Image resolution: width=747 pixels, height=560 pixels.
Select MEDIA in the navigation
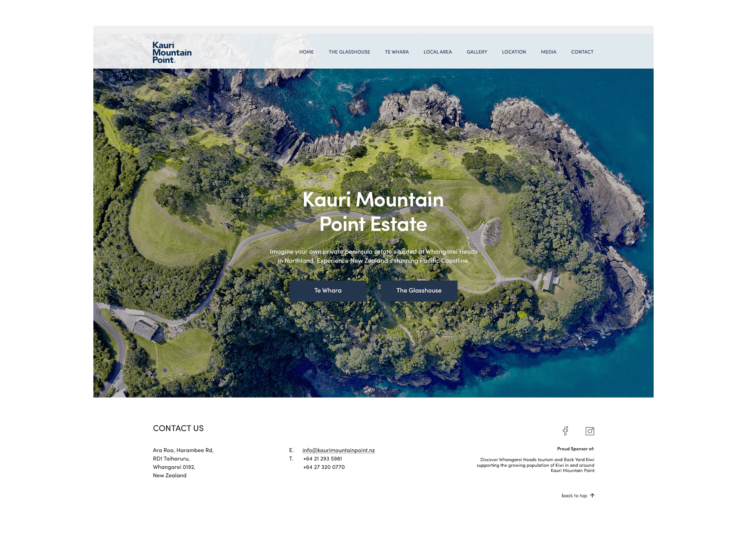coord(548,52)
